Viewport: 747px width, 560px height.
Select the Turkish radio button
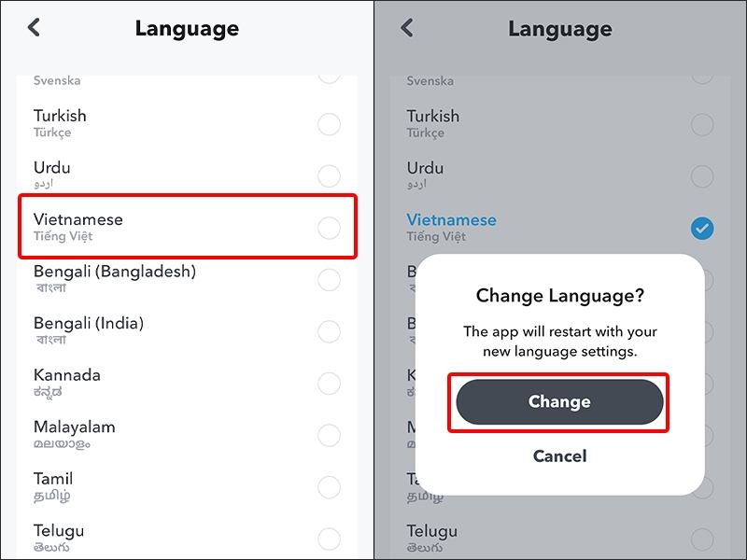[x=329, y=124]
